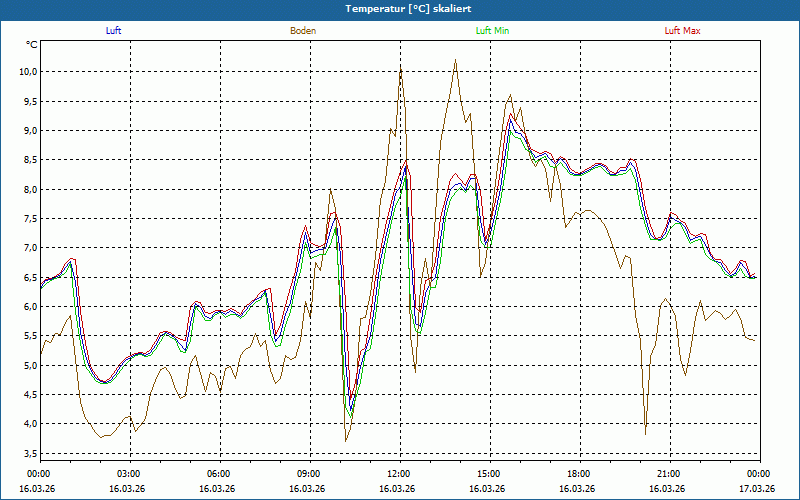The image size is (800, 500).
Task: Select the 3,5 y-axis tick label
Action: [x=27, y=454]
